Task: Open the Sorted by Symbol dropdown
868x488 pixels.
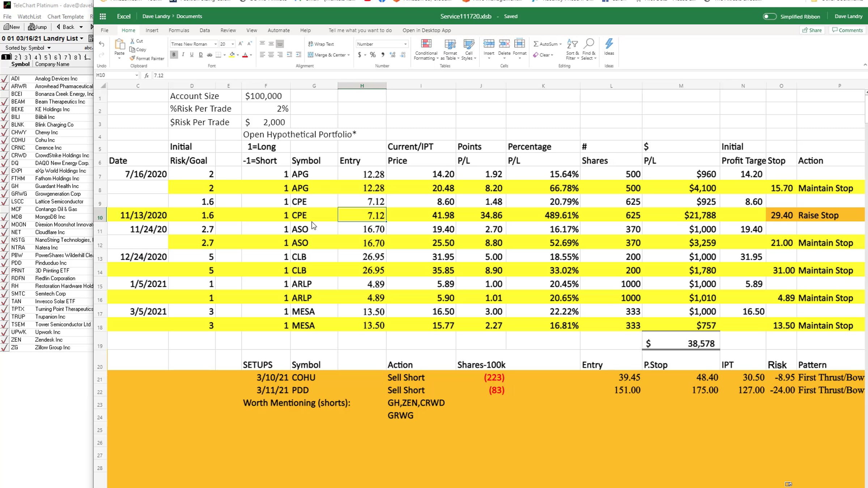Action: 49,48
